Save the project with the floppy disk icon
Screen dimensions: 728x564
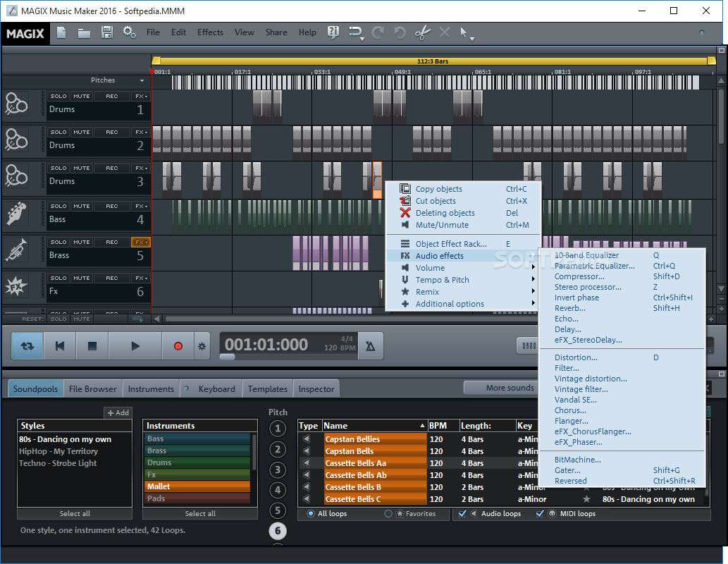pyautogui.click(x=107, y=32)
